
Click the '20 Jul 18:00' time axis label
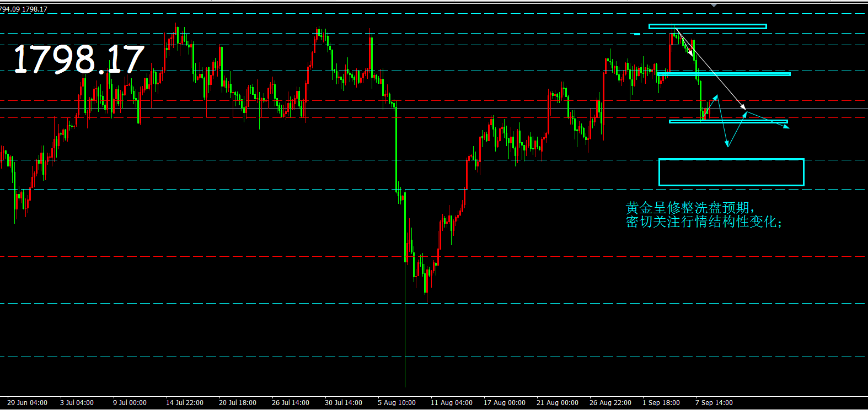[238, 403]
